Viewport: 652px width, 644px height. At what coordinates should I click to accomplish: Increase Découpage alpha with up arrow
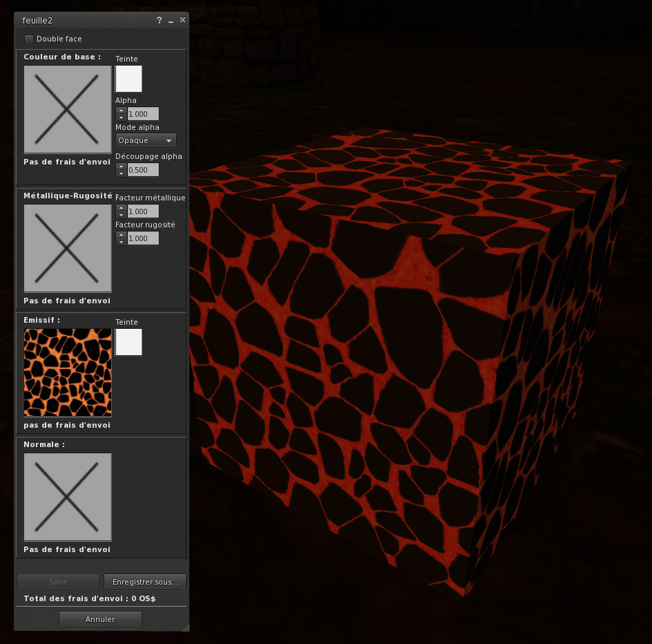click(x=121, y=167)
